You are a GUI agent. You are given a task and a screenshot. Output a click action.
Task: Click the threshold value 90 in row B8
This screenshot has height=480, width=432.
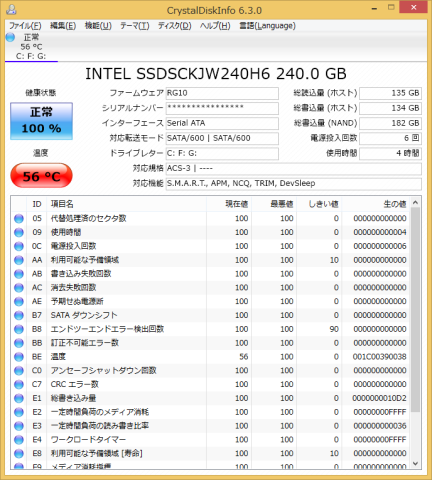(334, 329)
